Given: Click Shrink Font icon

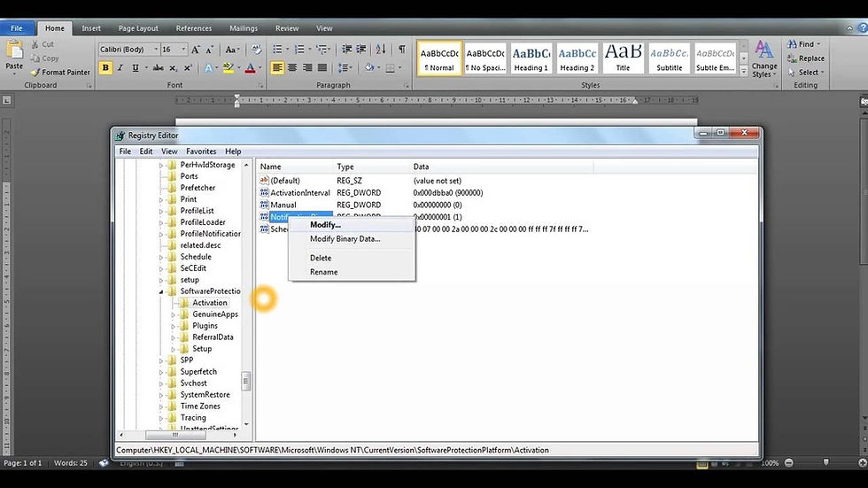Looking at the screenshot, I should [x=210, y=50].
